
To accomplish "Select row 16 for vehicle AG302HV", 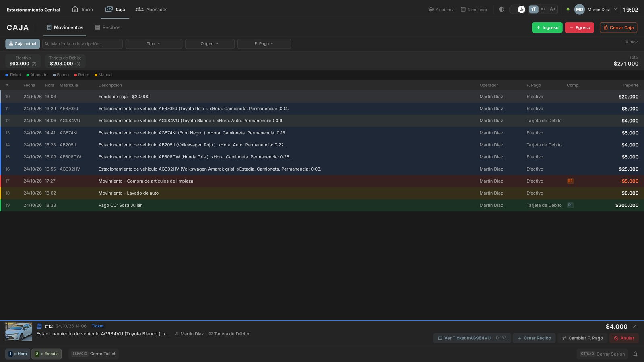I will point(322,169).
